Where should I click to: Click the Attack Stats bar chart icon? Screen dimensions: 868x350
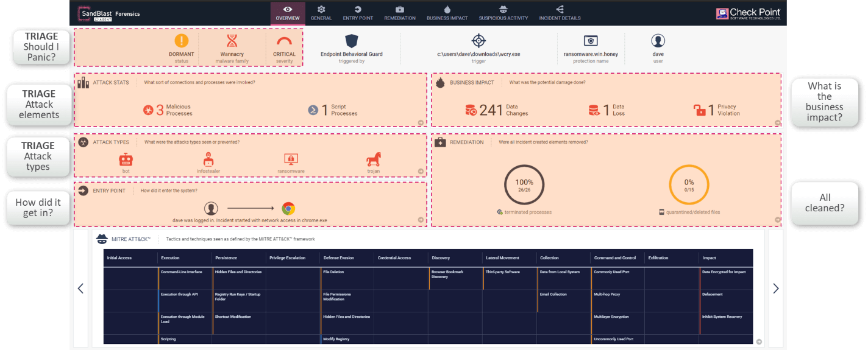click(83, 82)
